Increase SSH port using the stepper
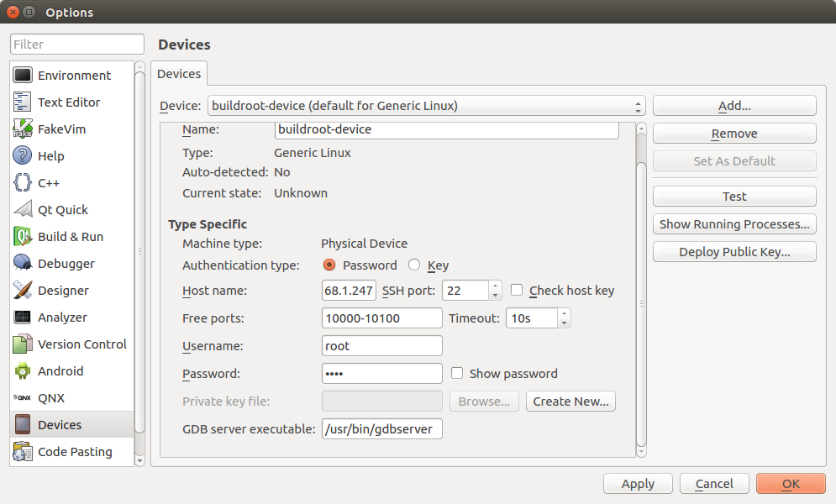The width and height of the screenshot is (836, 504). [x=494, y=285]
